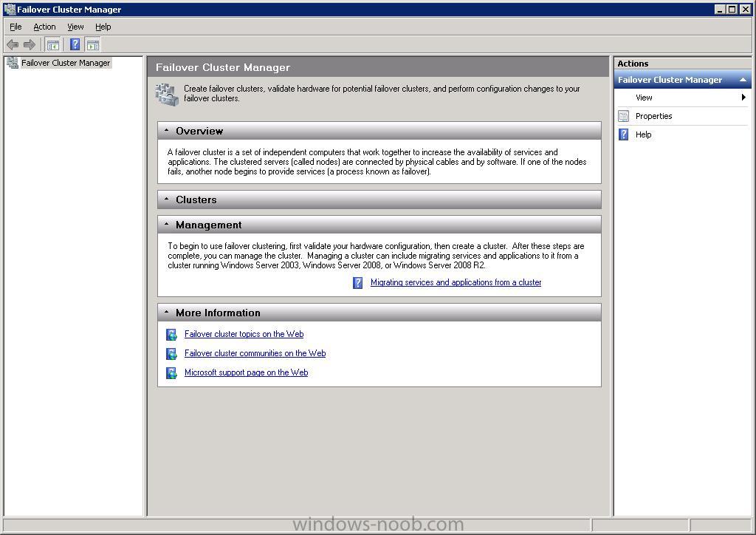Click the help icon beside Migrating services link
Screen dimensions: 756x535
358,283
